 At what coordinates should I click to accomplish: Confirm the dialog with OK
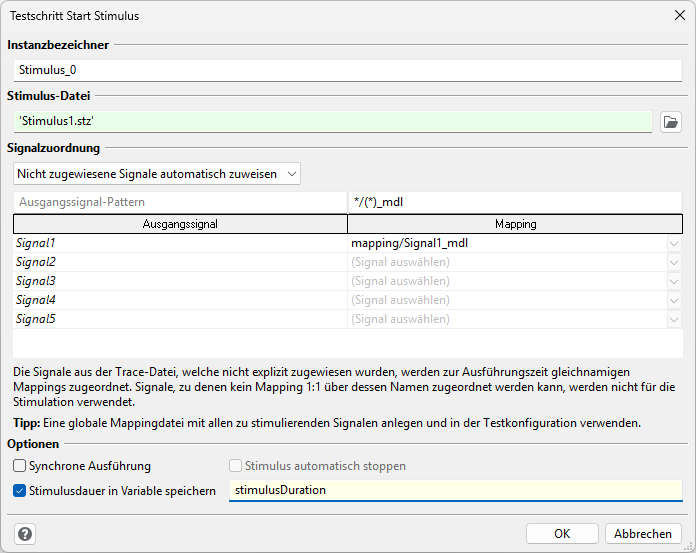point(562,533)
